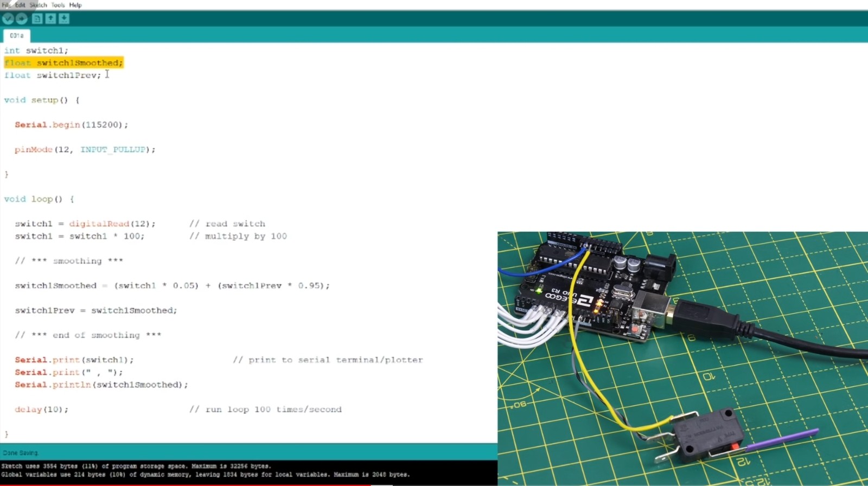Click '// print to serial terminal/plotter' comment
The width and height of the screenshot is (868, 486).
click(x=328, y=360)
